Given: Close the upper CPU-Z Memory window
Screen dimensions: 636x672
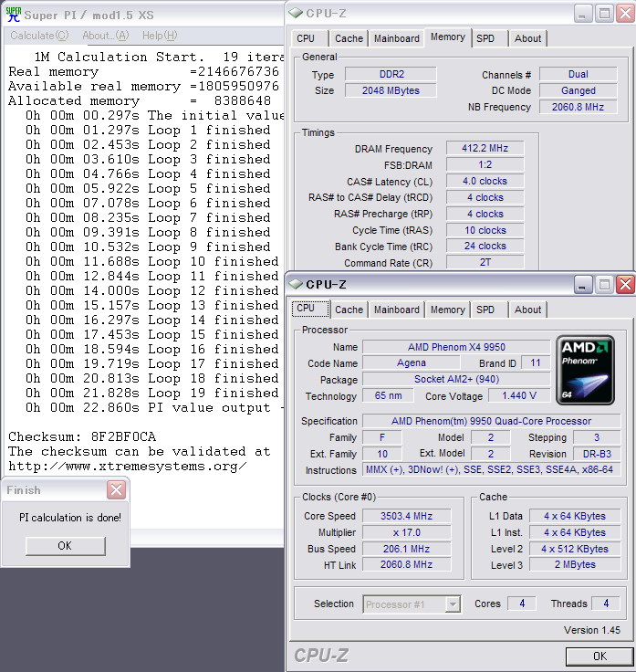Looking at the screenshot, I should 625,14.
